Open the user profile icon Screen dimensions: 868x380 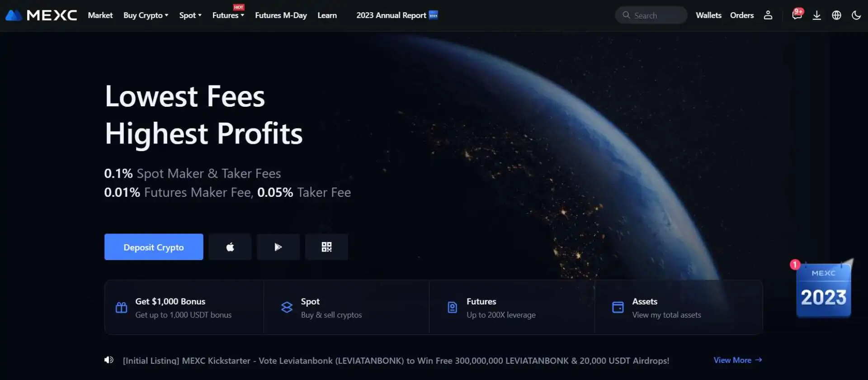(768, 15)
